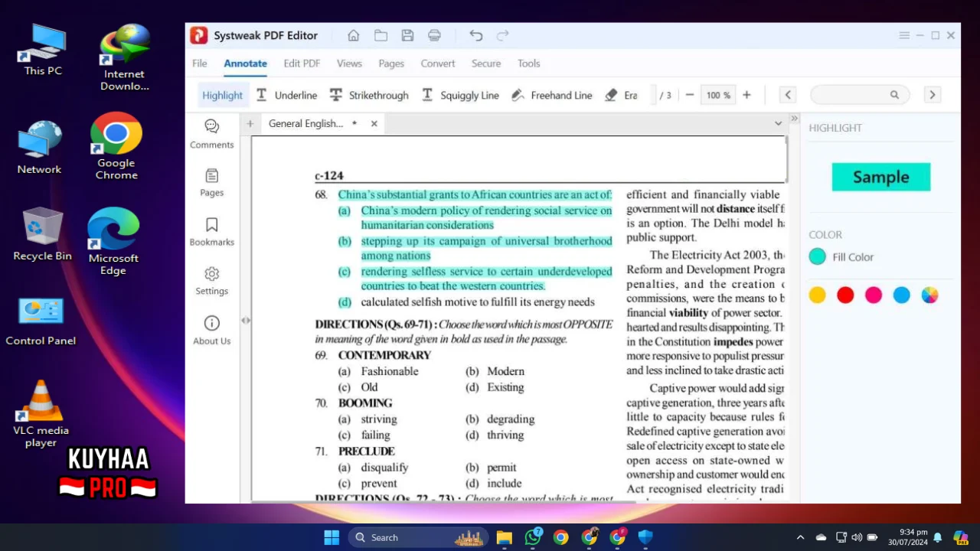Screen dimensions: 980x551
Task: Open This PC desktop icon
Action: (43, 50)
